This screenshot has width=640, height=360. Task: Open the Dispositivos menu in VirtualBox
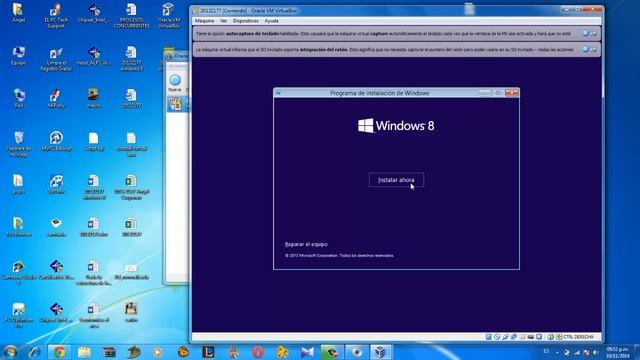click(245, 21)
